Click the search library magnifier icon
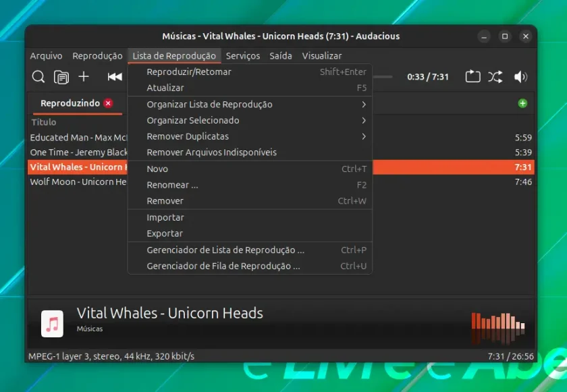 point(38,77)
